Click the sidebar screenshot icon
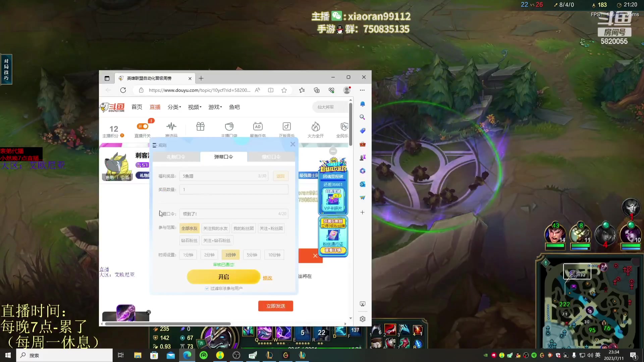Screen dimensions: 644x362 (363, 304)
